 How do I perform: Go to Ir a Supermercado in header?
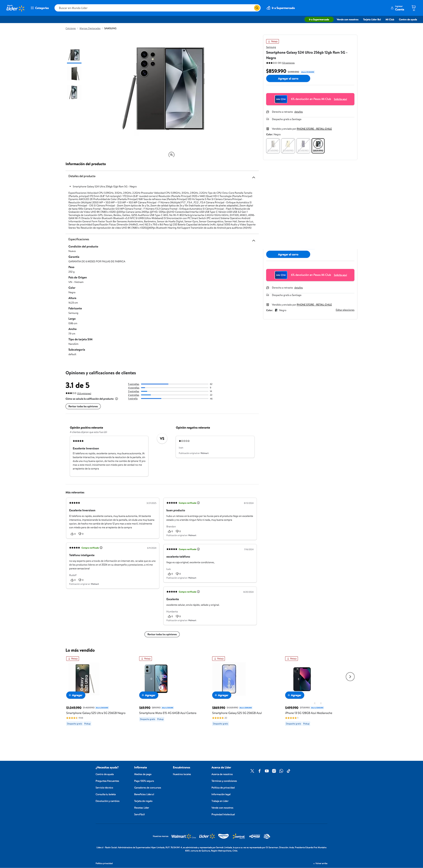coord(281,8)
